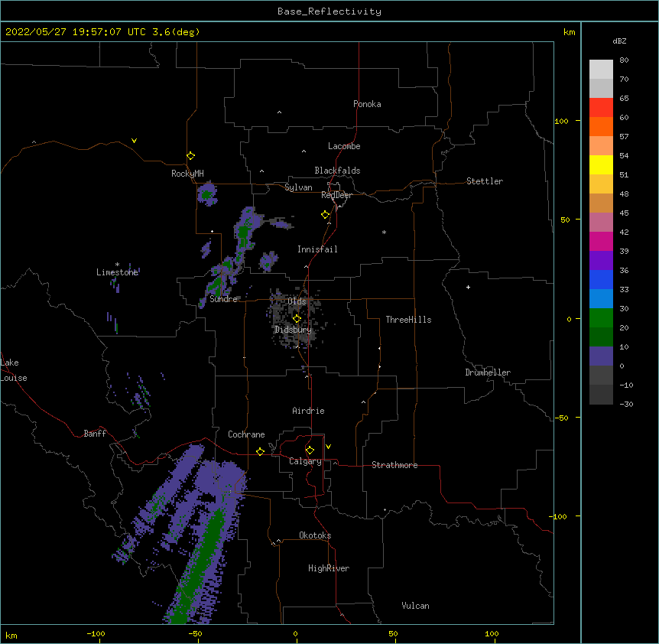This screenshot has width=659, height=644.
Task: Click the Banff label
Action: point(95,434)
